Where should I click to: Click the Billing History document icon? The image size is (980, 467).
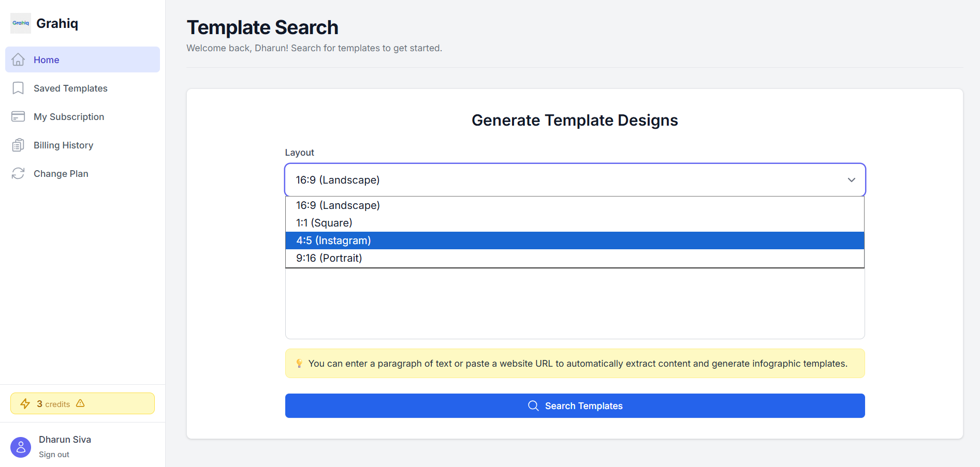pos(18,145)
